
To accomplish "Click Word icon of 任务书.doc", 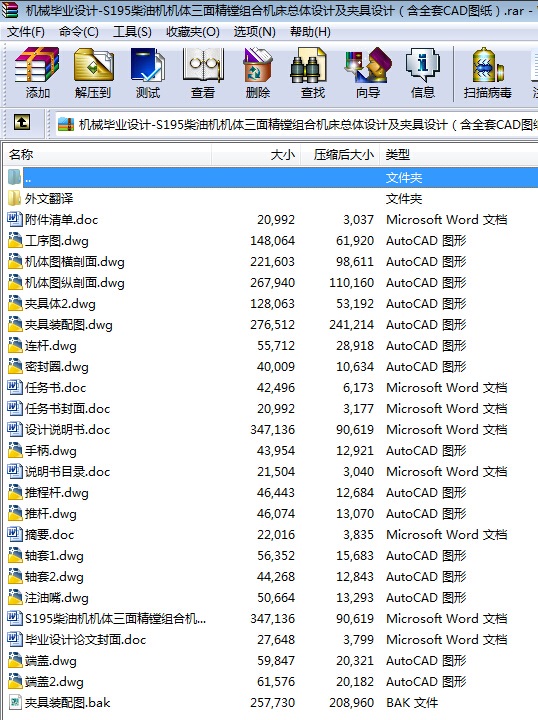I will [15, 387].
